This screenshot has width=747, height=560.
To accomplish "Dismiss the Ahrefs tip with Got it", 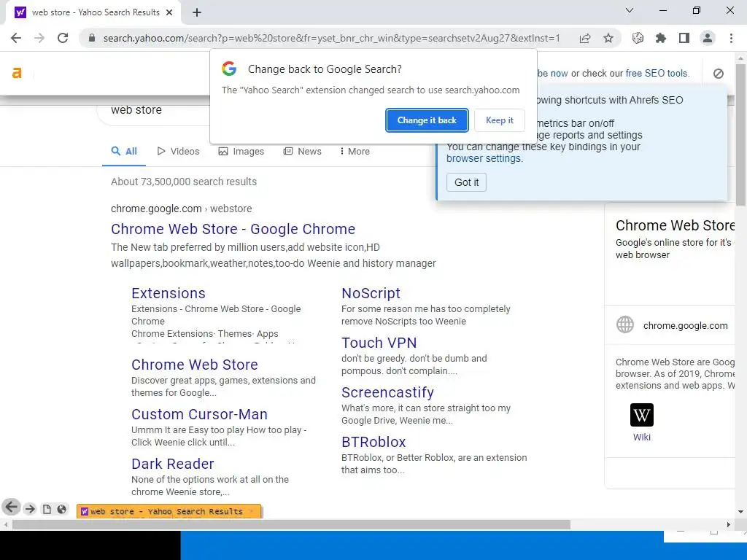I will click(466, 182).
